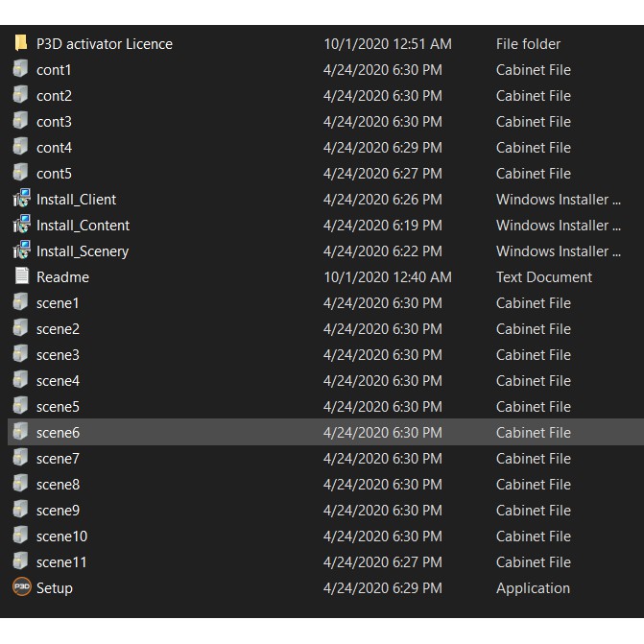Select the scene10 file name
Image resolution: width=644 pixels, height=644 pixels.
click(x=61, y=537)
